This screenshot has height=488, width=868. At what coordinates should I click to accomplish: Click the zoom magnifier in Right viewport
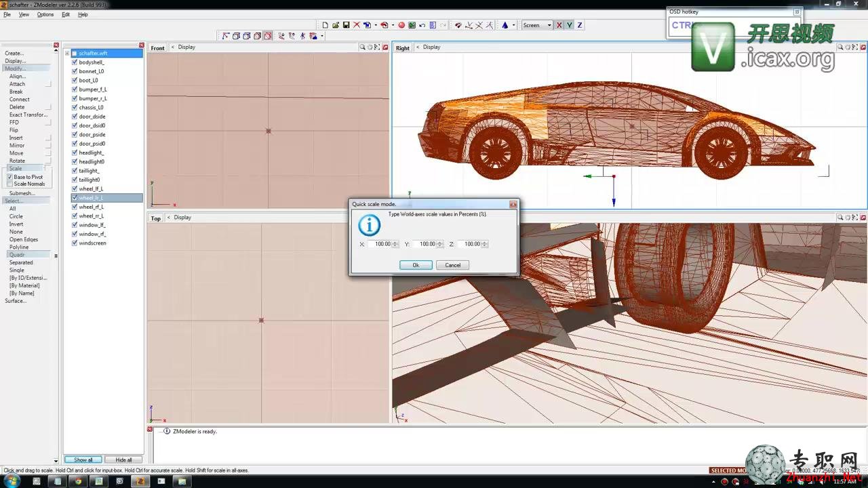(x=840, y=47)
